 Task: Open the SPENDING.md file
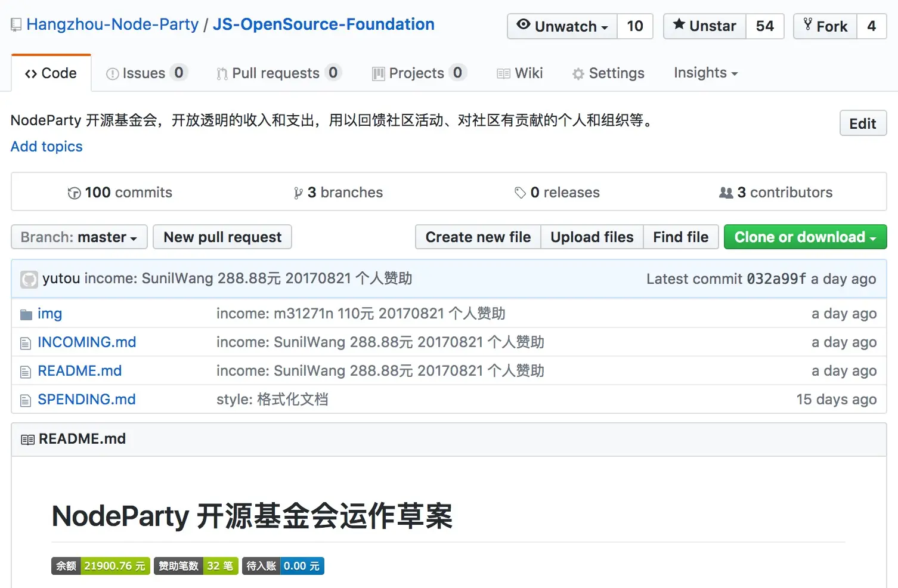(x=86, y=400)
